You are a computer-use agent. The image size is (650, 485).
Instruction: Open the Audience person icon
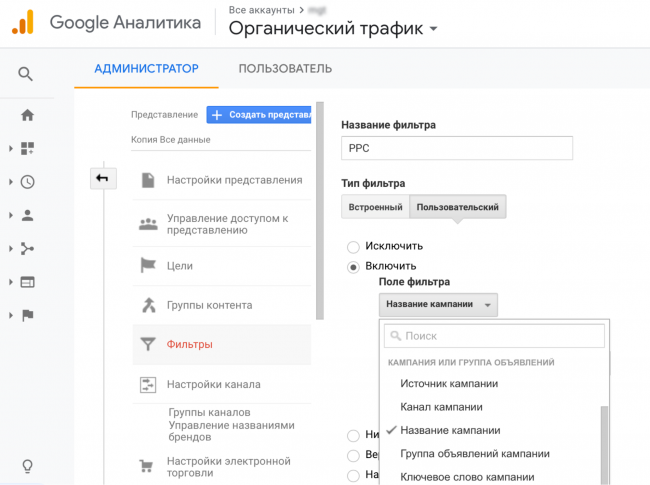click(27, 215)
